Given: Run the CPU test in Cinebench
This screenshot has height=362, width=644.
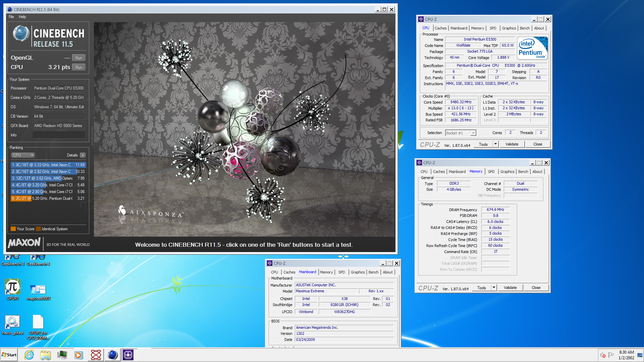Looking at the screenshot, I should (78, 67).
